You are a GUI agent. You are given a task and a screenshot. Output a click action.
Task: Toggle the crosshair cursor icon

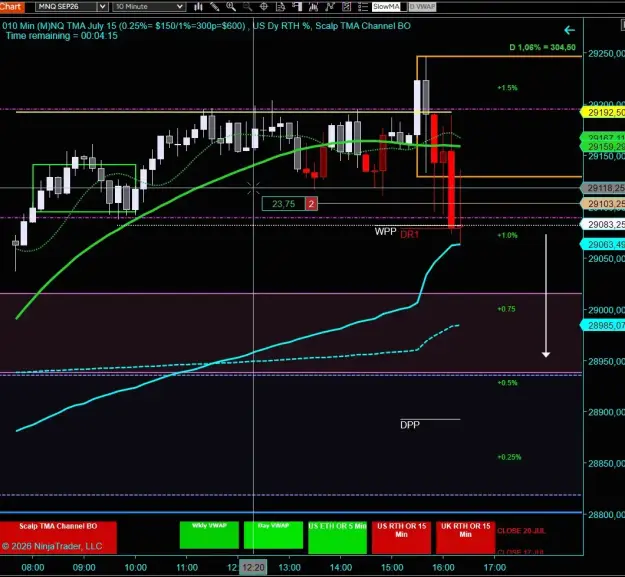tap(263, 6)
